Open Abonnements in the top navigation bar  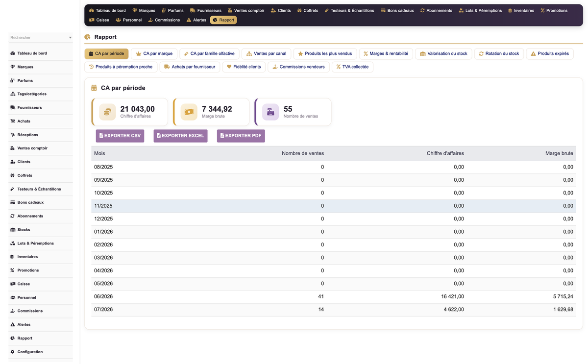tap(436, 10)
